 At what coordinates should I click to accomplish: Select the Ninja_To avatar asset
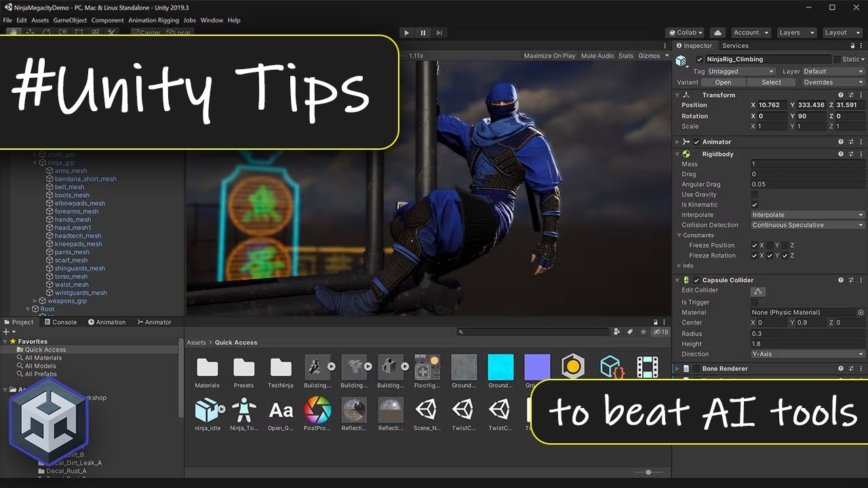(243, 414)
